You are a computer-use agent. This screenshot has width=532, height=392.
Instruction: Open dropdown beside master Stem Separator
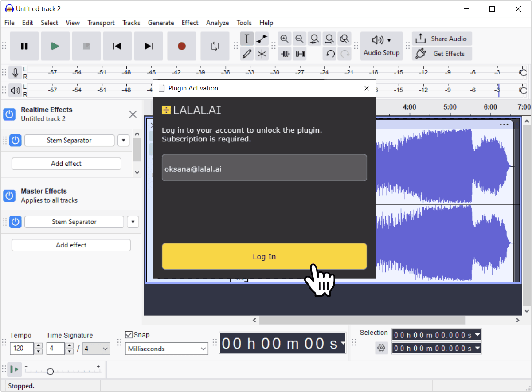click(133, 222)
